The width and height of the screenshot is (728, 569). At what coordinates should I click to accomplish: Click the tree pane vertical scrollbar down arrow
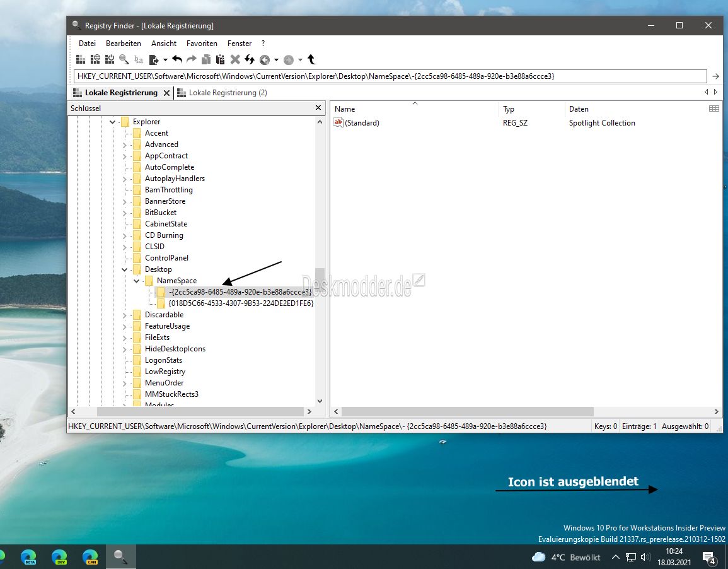(320, 401)
